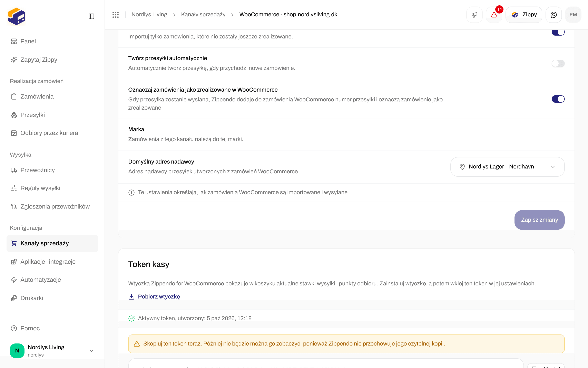Enable Twórz przesyłki automatycznie switch
Screen dimensions: 588x368
(x=558, y=64)
